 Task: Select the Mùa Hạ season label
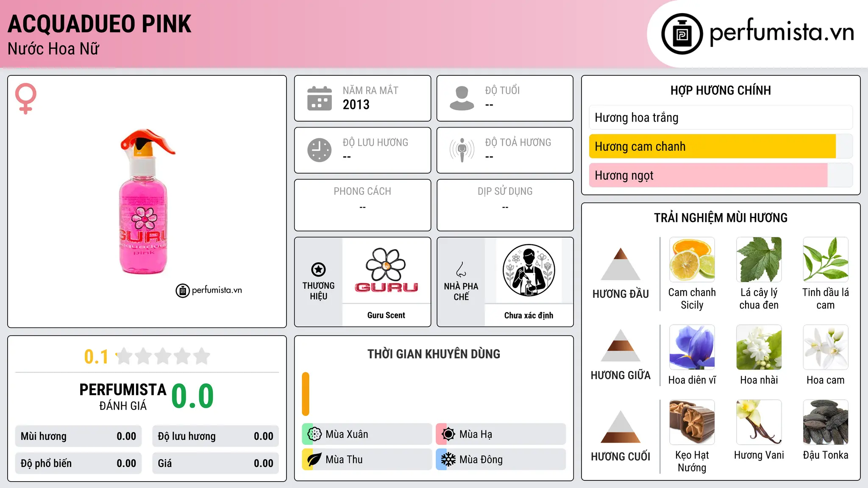click(476, 434)
